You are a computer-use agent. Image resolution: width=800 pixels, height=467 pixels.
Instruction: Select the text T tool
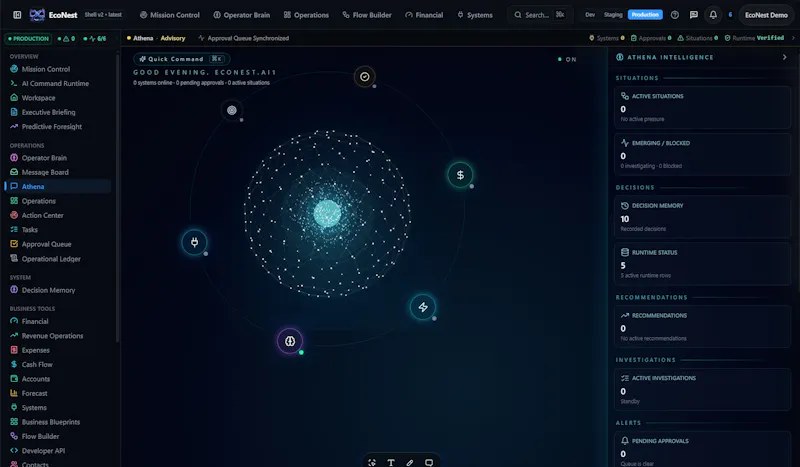[x=391, y=462]
